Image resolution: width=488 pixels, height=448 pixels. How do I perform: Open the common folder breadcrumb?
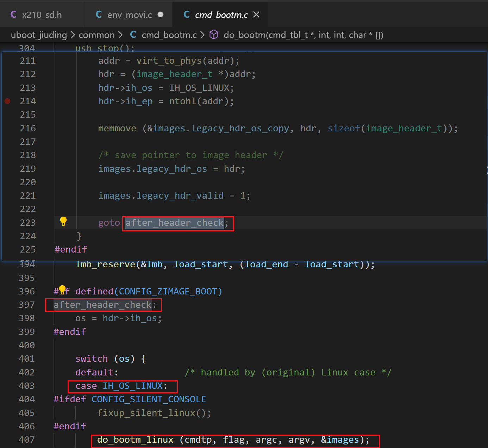pos(96,35)
